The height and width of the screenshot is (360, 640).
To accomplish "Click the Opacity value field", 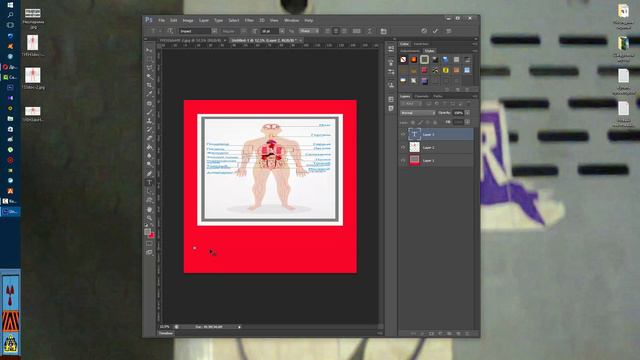I will [458, 113].
